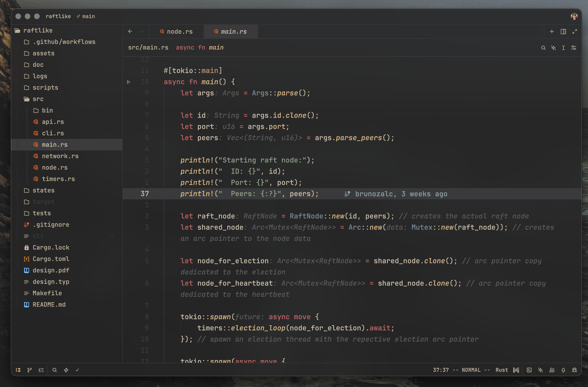Open the git panel branch icon
Viewport: 588px width, 387px height.
pyautogui.click(x=30, y=370)
